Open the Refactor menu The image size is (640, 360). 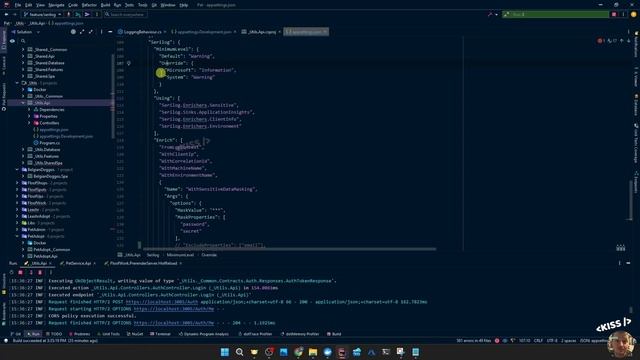pos(89,5)
